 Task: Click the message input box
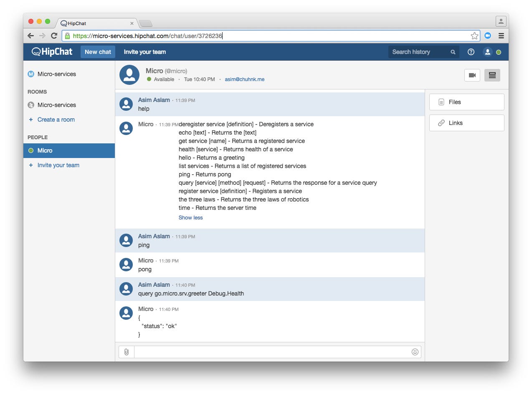[x=277, y=352]
